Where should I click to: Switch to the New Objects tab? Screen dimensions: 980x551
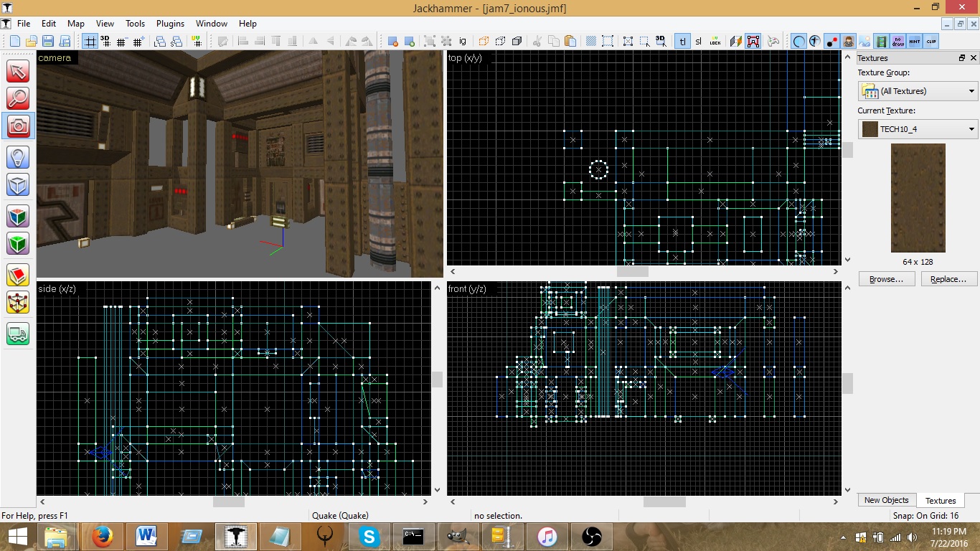tap(886, 500)
